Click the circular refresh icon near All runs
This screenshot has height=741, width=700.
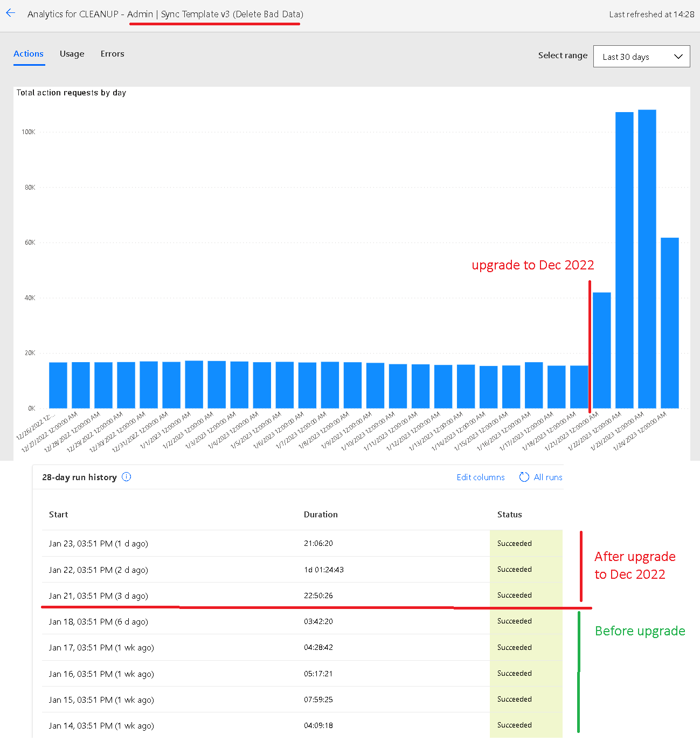click(524, 477)
